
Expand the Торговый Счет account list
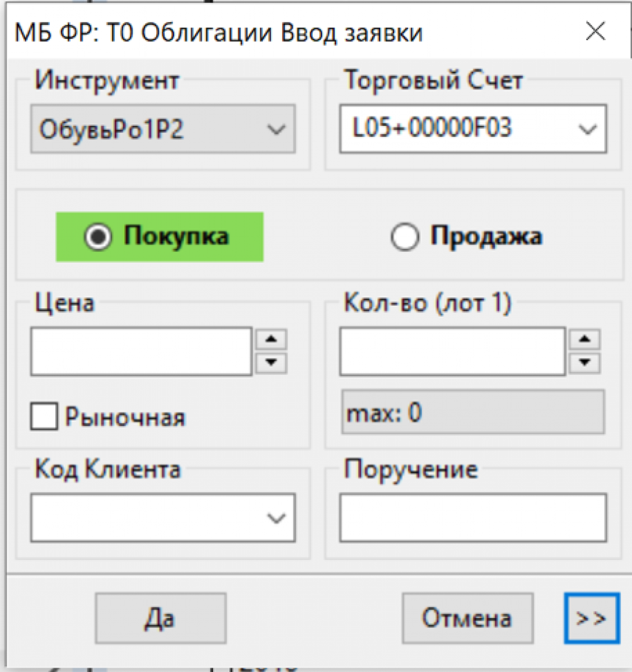[x=587, y=129]
